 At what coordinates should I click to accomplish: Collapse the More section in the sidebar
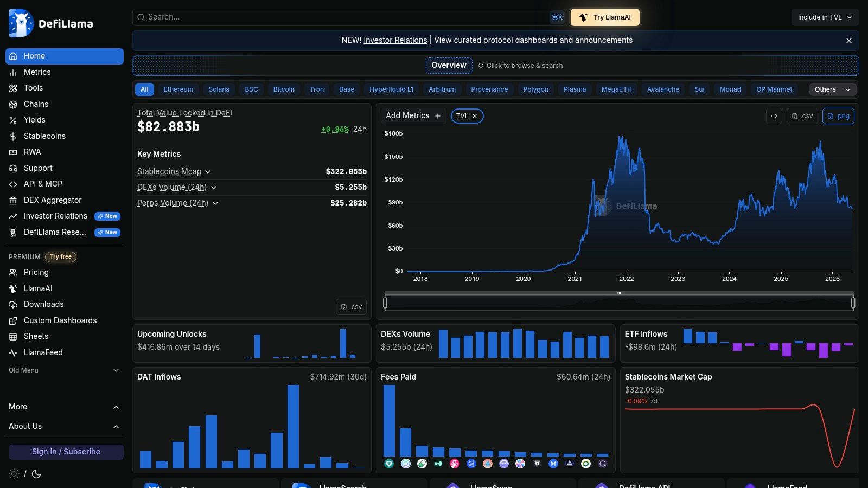[64, 407]
